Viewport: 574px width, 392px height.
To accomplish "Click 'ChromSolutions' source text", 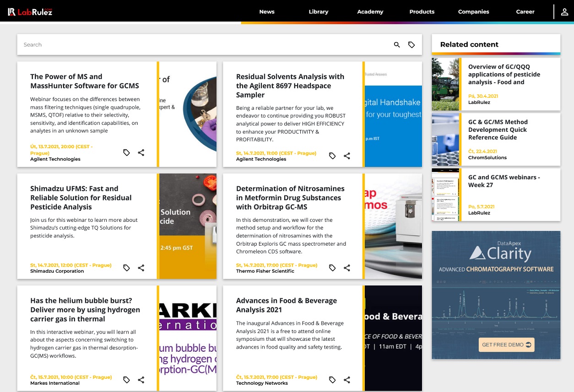I will point(487,158).
